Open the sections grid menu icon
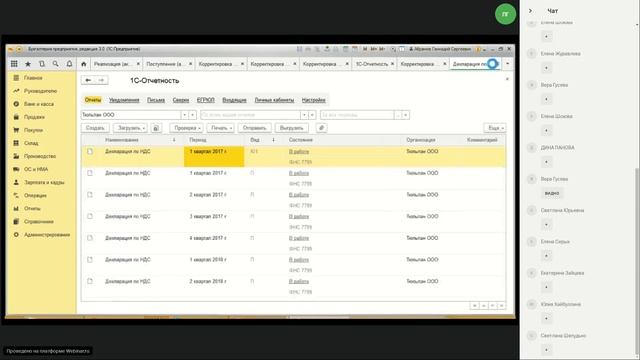Screen dimensions: 640x360 click(x=14, y=64)
